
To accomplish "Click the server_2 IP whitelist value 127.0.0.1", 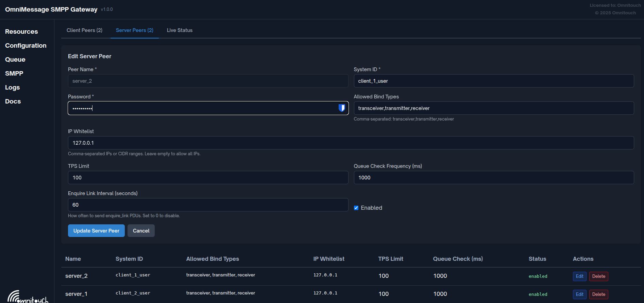I will click(325, 275).
